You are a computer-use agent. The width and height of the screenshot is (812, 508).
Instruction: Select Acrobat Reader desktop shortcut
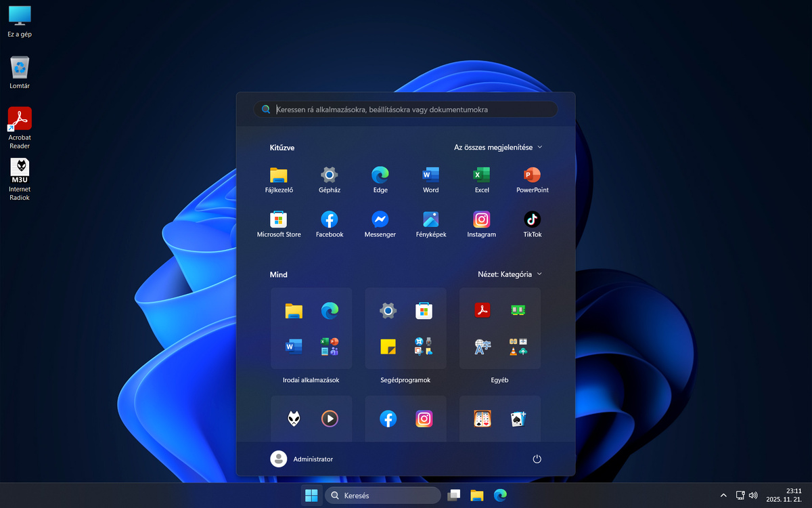20,128
